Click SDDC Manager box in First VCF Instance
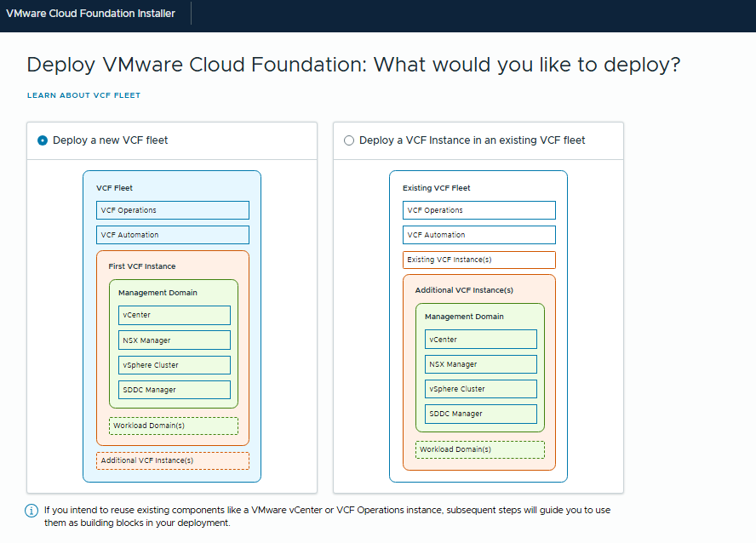 click(x=175, y=390)
